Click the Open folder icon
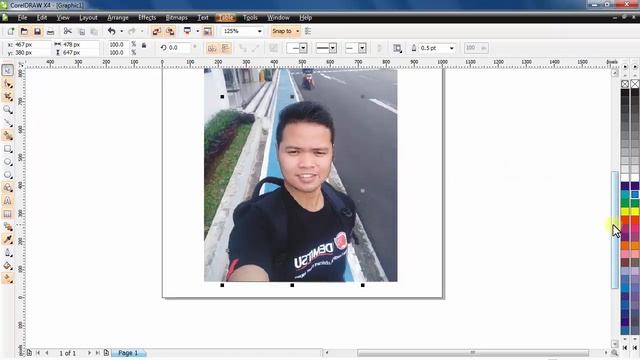 click(x=24, y=31)
